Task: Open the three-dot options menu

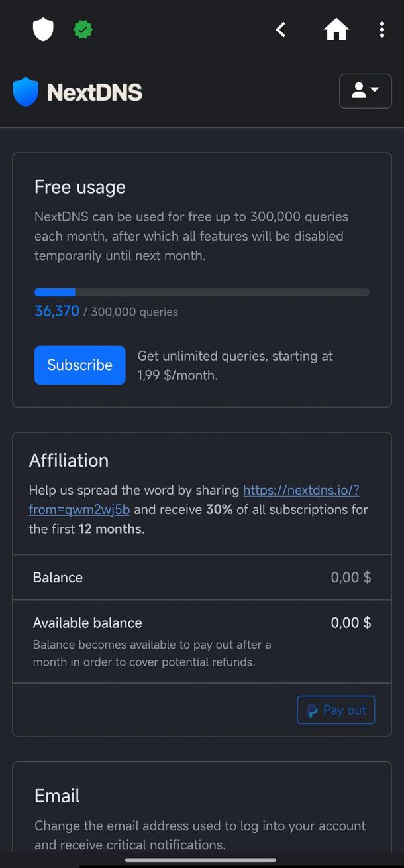Action: point(382,29)
